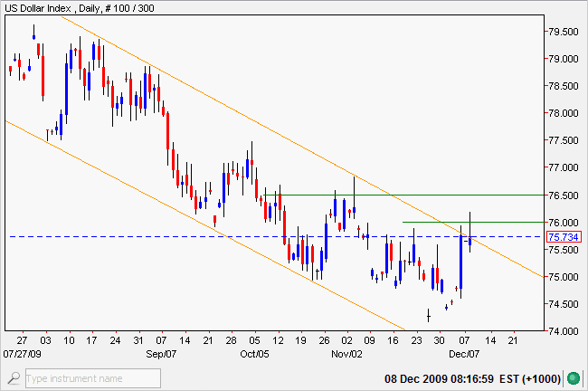The image size is (588, 391).
Task: Click the 75.500 price axis label
Action: pos(564,250)
